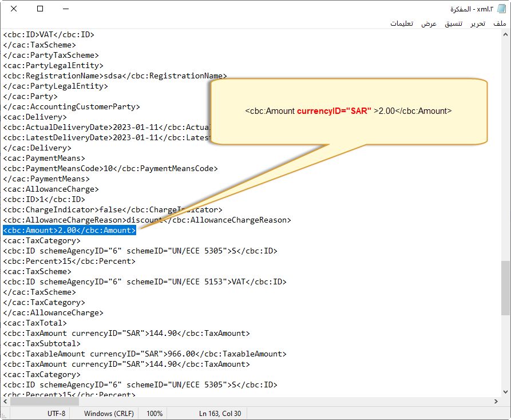Click the 100% zoom level in status bar
Viewport: 511px width, 420px height.
tap(155, 413)
